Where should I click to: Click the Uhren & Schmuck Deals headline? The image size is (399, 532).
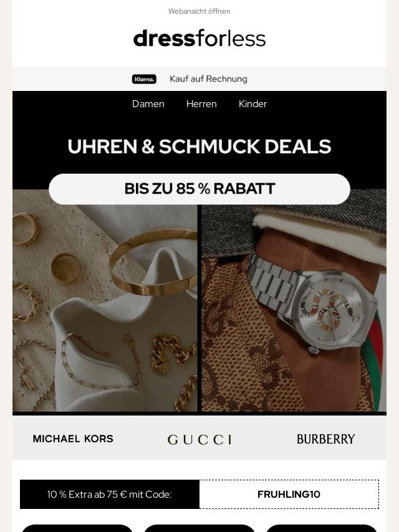coord(199,146)
